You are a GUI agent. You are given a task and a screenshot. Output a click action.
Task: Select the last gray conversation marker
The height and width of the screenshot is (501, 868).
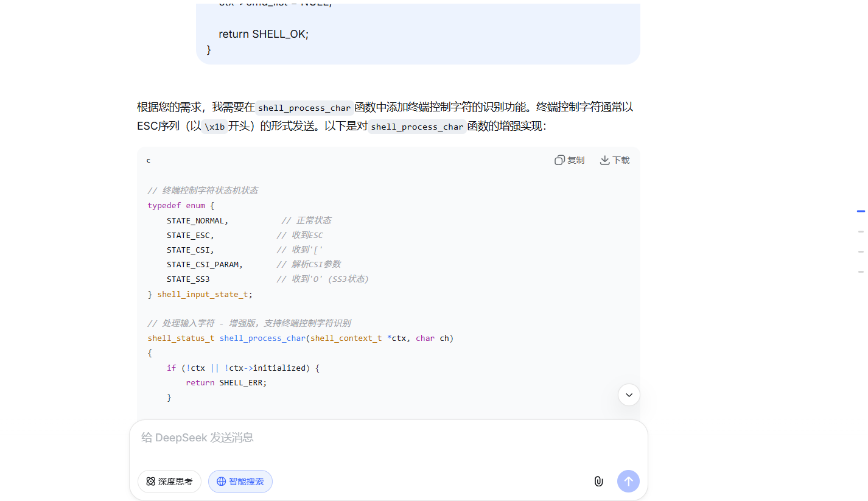tap(861, 272)
